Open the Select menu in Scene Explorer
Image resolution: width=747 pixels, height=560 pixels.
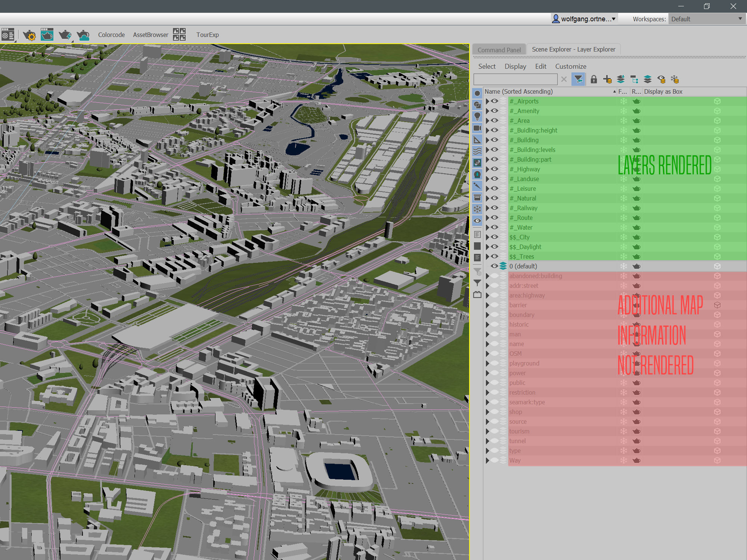[x=487, y=66]
